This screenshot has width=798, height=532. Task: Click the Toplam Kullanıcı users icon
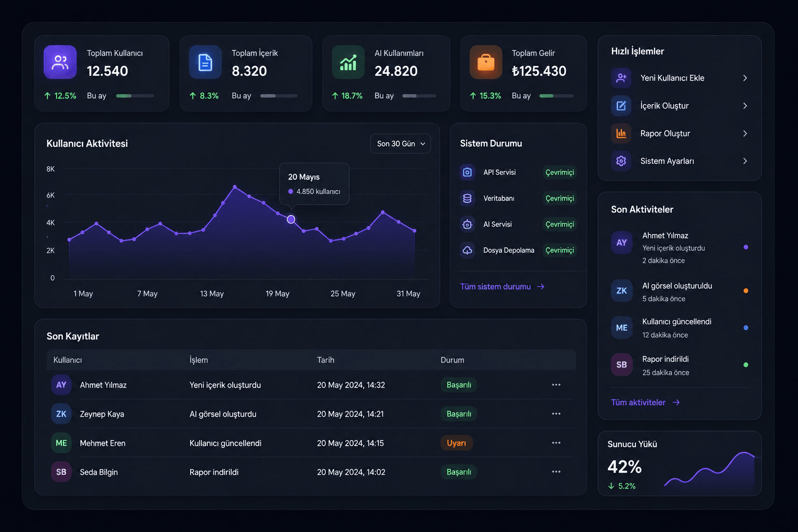[x=60, y=62]
